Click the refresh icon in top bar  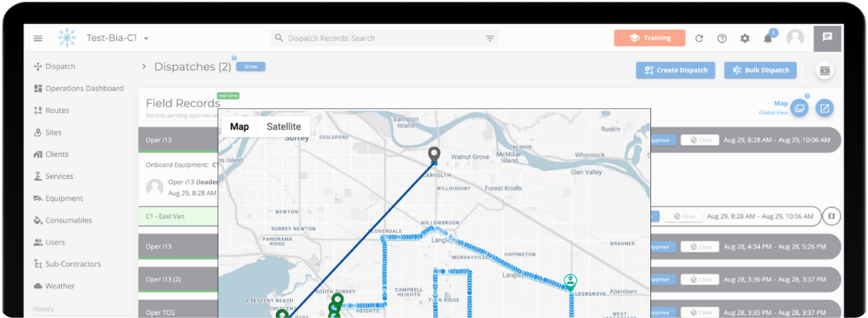699,39
